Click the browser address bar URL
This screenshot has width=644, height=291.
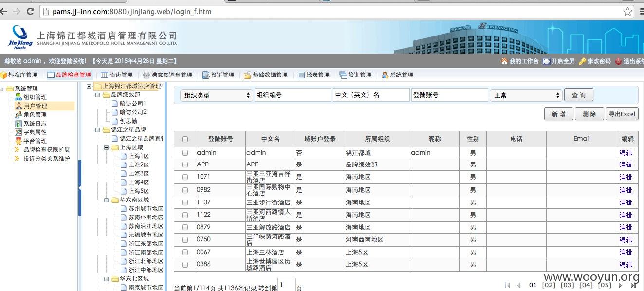[132, 11]
